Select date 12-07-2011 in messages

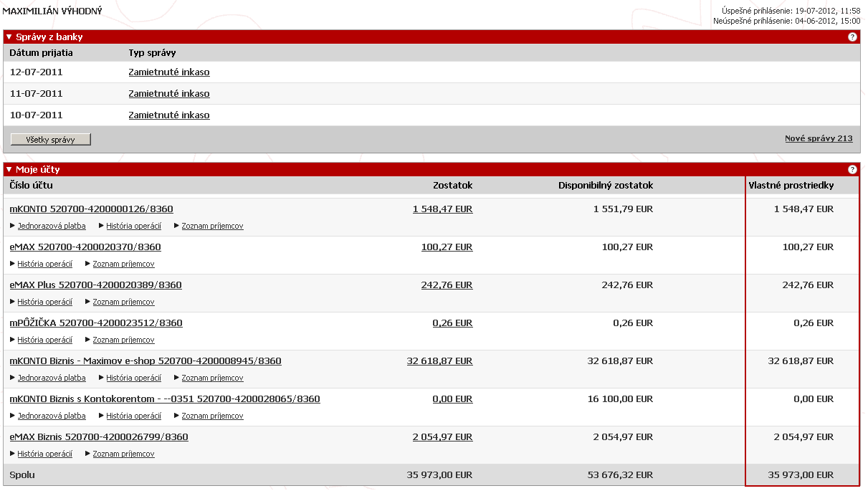37,72
